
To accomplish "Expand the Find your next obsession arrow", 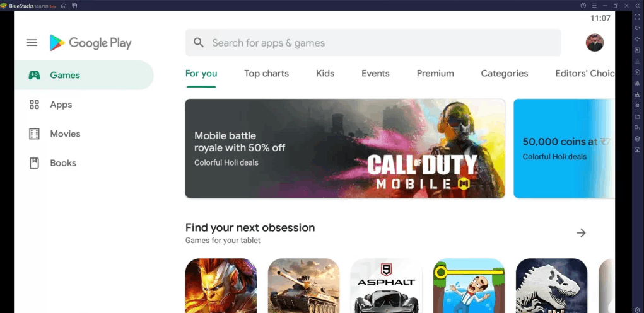I will (581, 233).
